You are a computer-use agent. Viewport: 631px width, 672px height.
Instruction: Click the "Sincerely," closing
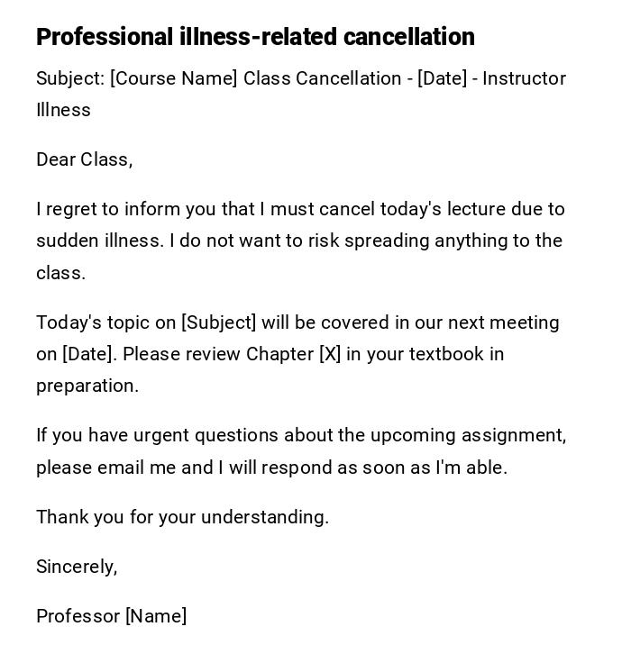pos(77,567)
